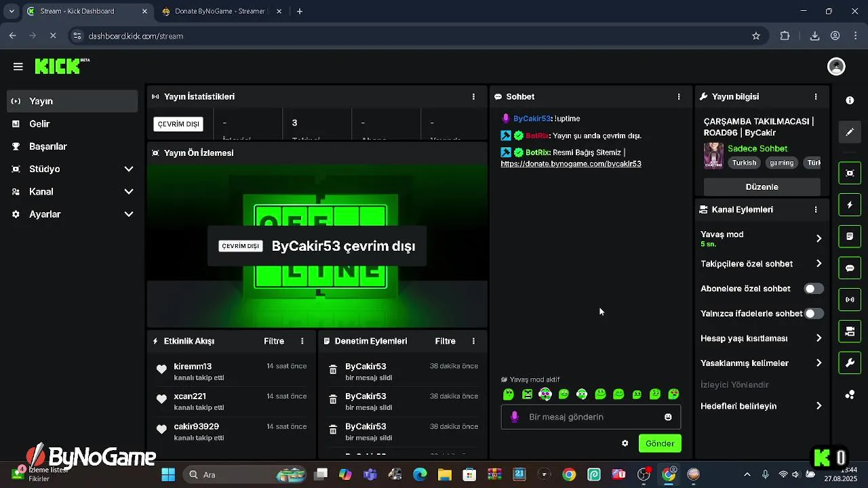Click the pencil edit icon in the right sidebar

pyautogui.click(x=850, y=132)
